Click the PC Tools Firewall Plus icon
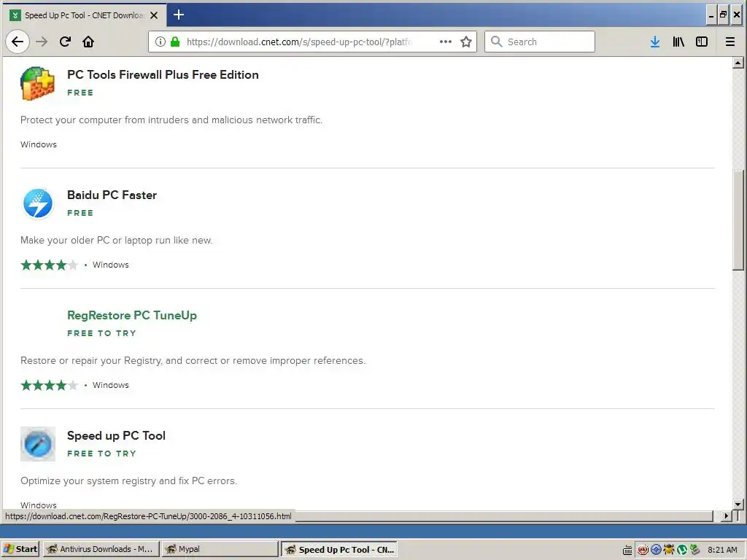This screenshot has height=560, width=747. pos(38,83)
